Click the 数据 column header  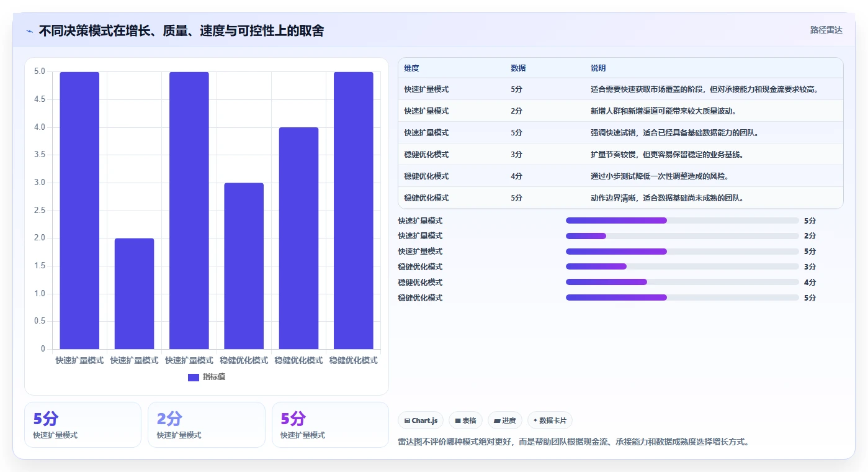[518, 68]
